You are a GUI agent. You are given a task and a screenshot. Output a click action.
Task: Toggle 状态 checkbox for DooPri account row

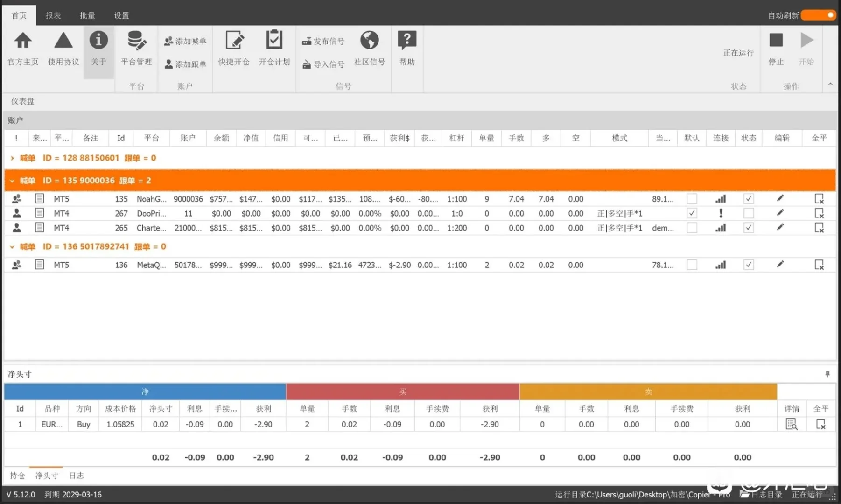click(x=749, y=213)
